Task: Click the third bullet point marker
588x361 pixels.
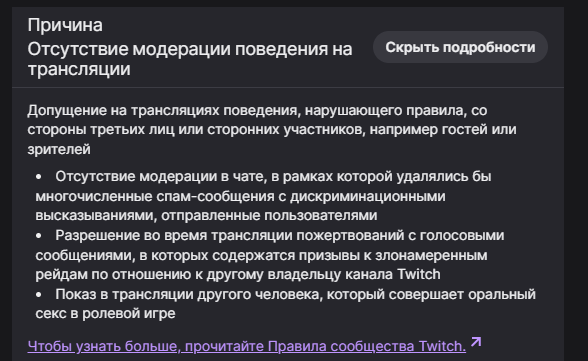Action: point(39,295)
